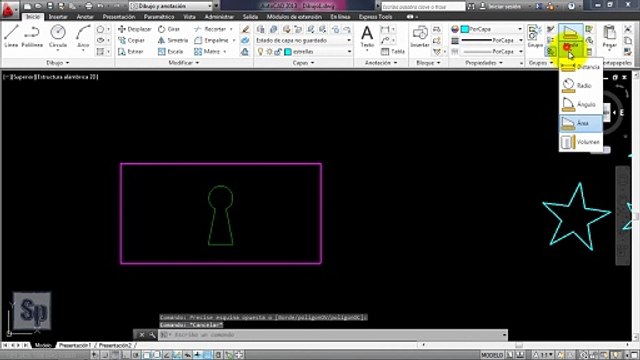
Task: Toggle the layer lightbulb on/off icon
Action: [260, 52]
